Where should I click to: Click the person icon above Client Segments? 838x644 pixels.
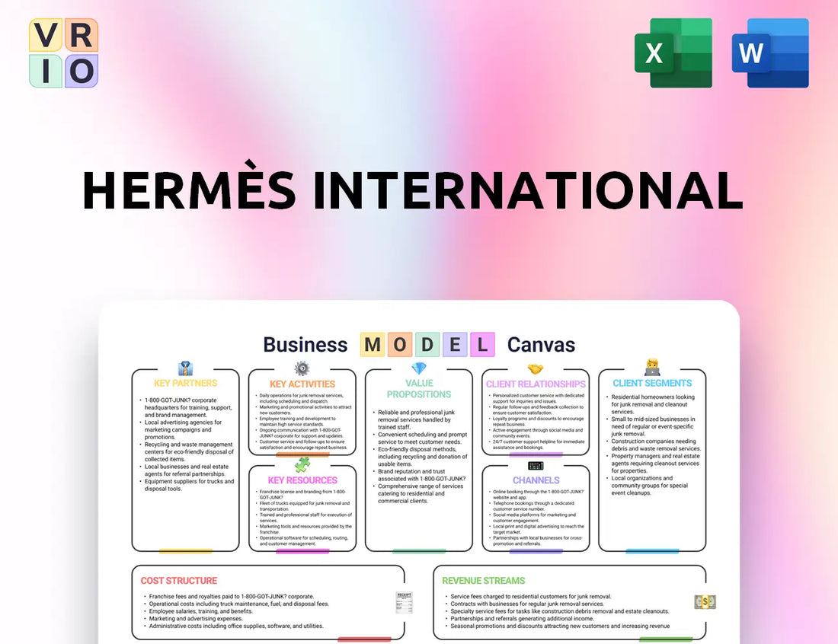point(653,368)
